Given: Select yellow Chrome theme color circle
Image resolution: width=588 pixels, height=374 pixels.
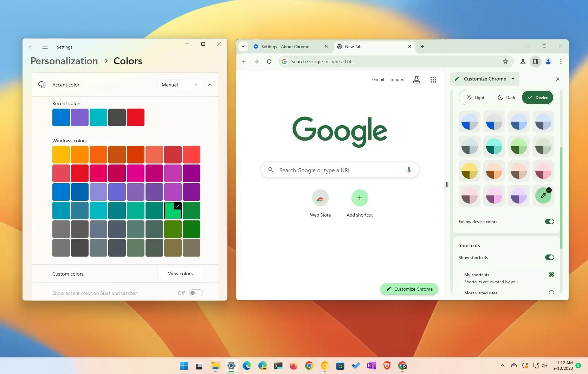Looking at the screenshot, I should (x=470, y=171).
